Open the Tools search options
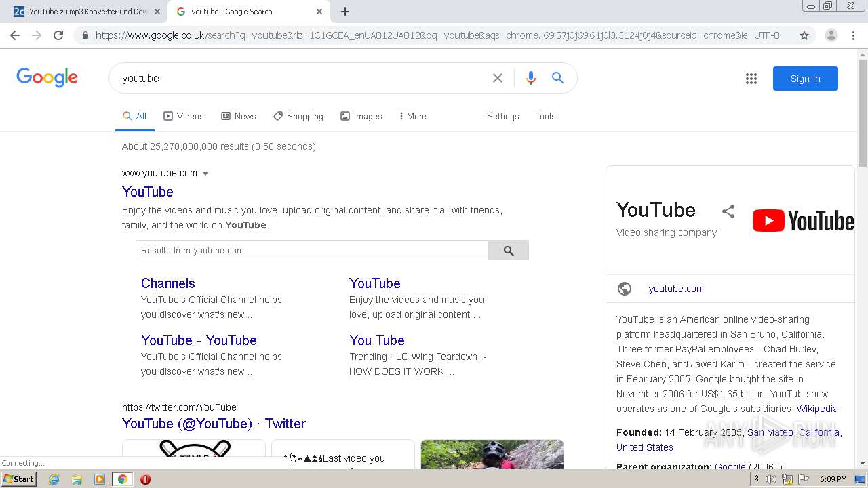Image resolution: width=868 pixels, height=488 pixels. (x=545, y=116)
